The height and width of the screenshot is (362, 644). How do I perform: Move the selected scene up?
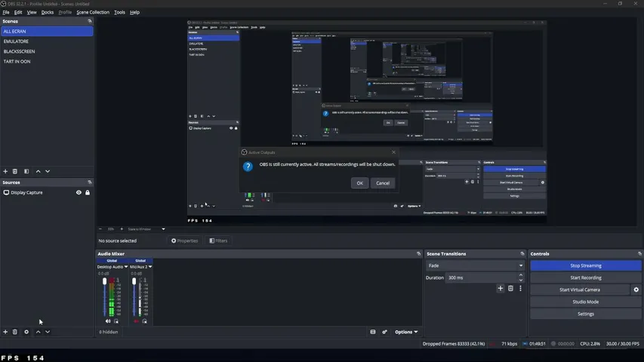click(x=39, y=171)
